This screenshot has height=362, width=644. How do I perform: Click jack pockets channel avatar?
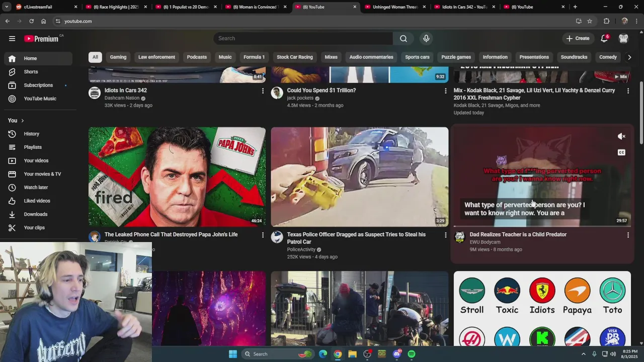point(277,93)
